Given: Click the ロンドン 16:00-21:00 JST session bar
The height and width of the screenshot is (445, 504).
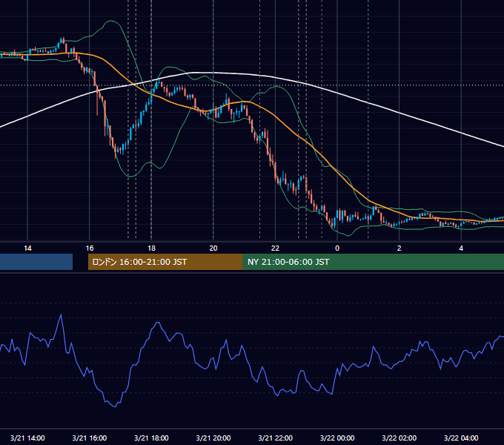Looking at the screenshot, I should 165,262.
